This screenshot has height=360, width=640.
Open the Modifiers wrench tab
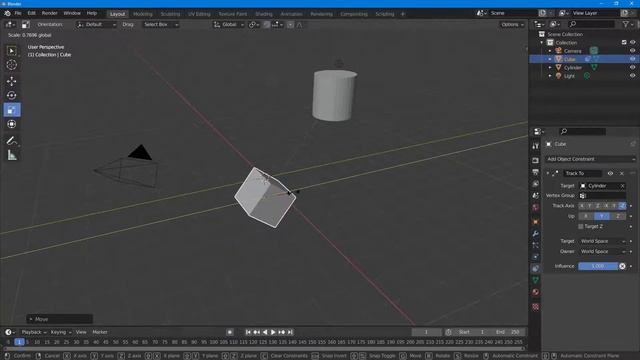(536, 233)
